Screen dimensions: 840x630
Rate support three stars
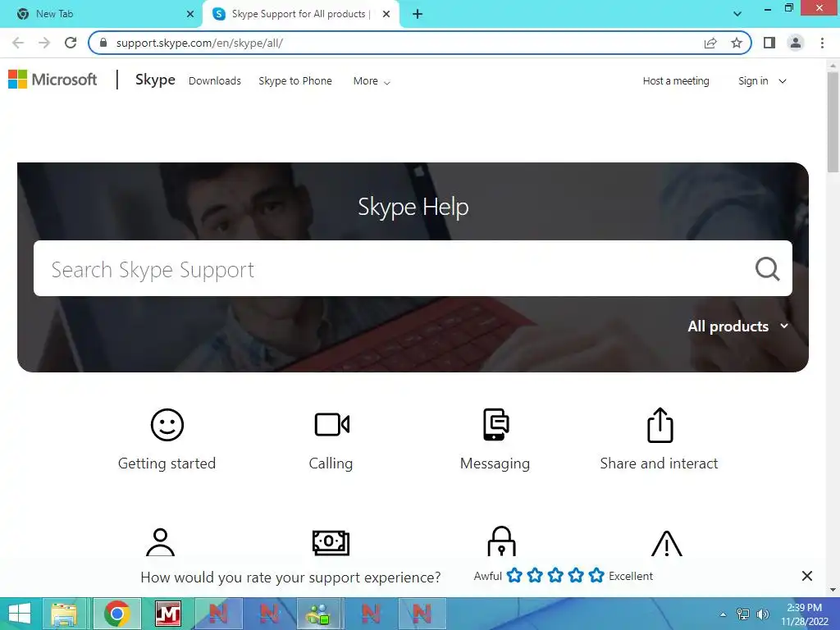click(x=555, y=575)
